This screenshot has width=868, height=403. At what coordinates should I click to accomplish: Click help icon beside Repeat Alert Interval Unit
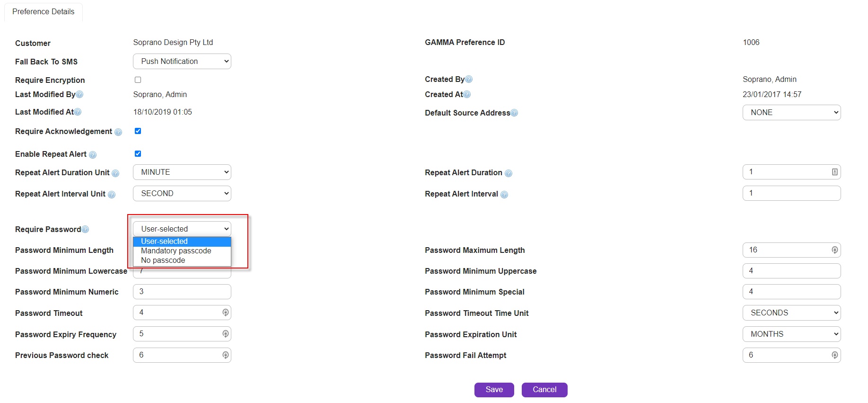112,195
